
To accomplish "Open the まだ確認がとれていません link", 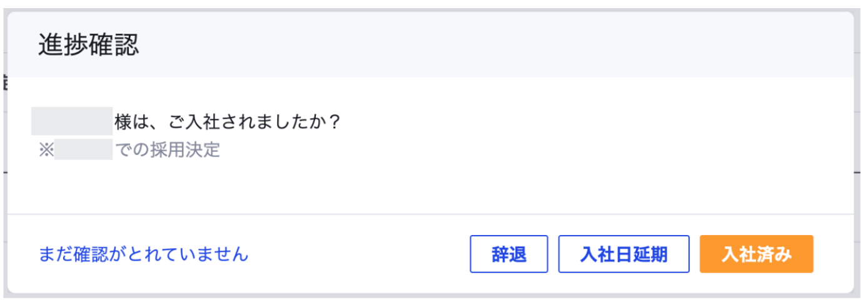I will tap(143, 254).
